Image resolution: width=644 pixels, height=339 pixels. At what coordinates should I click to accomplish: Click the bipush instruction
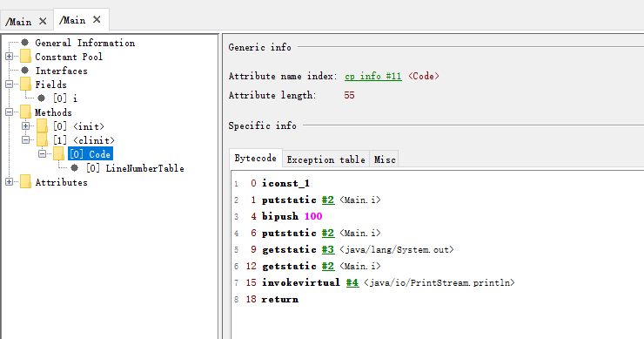click(x=280, y=216)
